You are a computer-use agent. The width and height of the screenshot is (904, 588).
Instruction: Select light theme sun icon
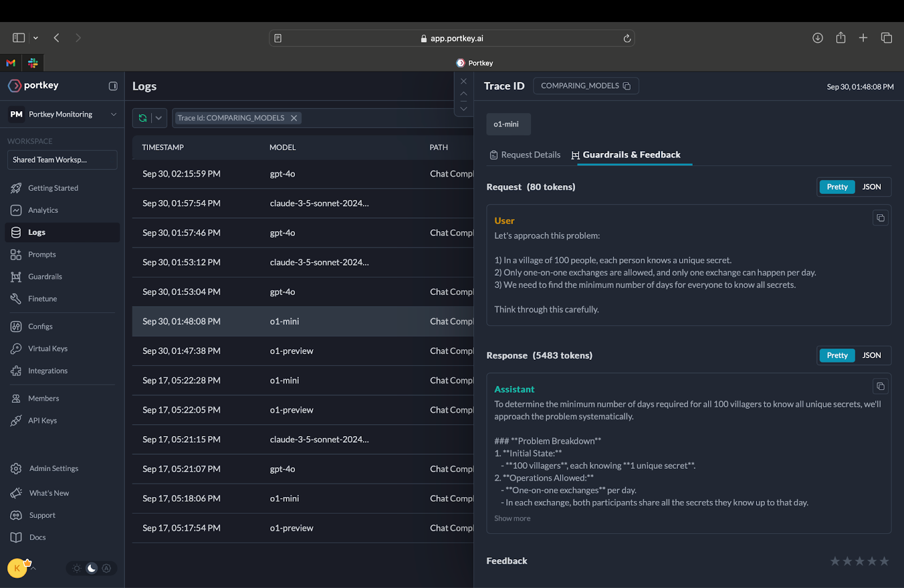pos(77,568)
